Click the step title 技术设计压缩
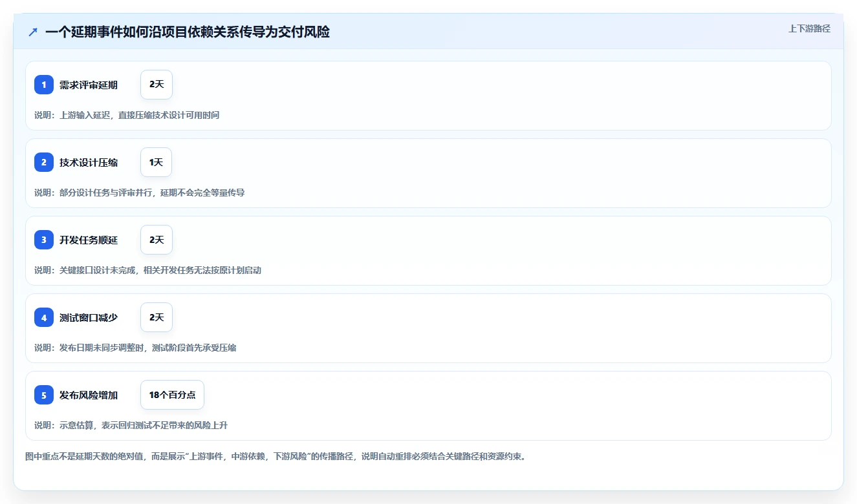The height and width of the screenshot is (504, 857). click(x=89, y=162)
